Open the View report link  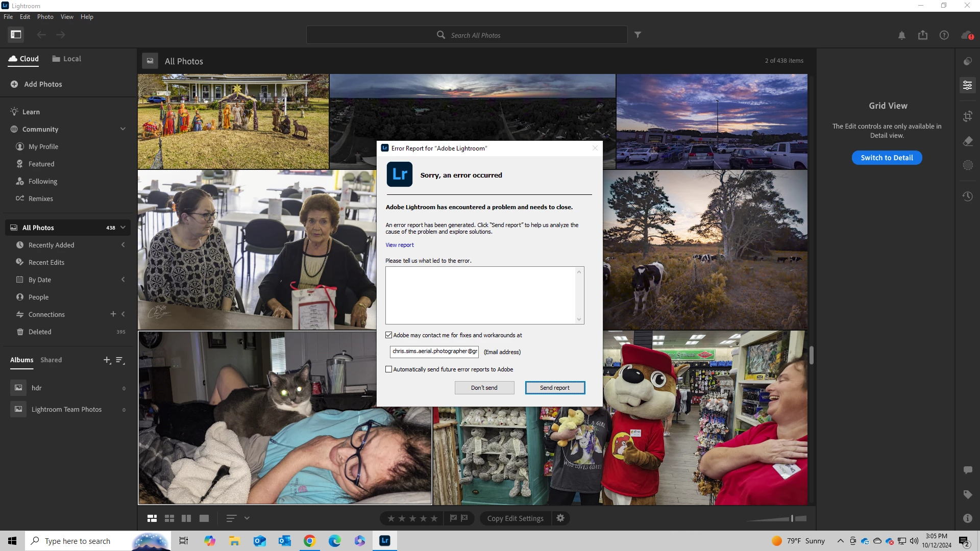click(x=399, y=245)
